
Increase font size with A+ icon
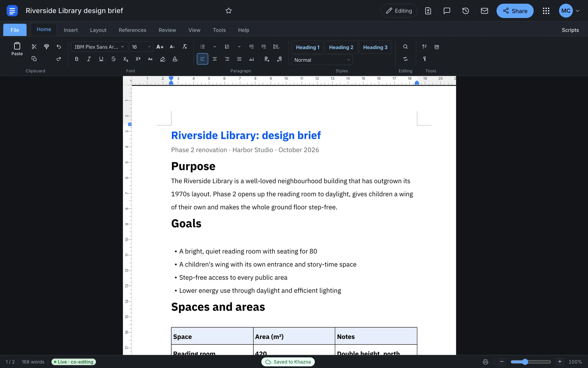(x=160, y=47)
